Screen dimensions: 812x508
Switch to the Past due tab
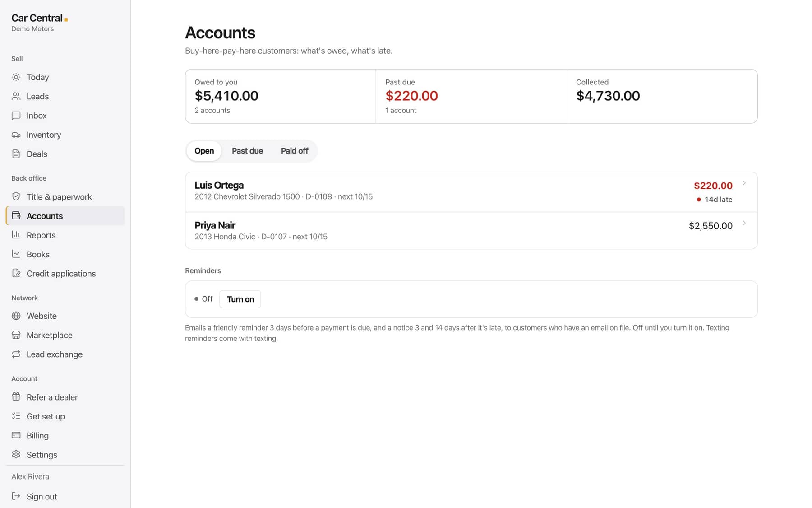pos(247,151)
